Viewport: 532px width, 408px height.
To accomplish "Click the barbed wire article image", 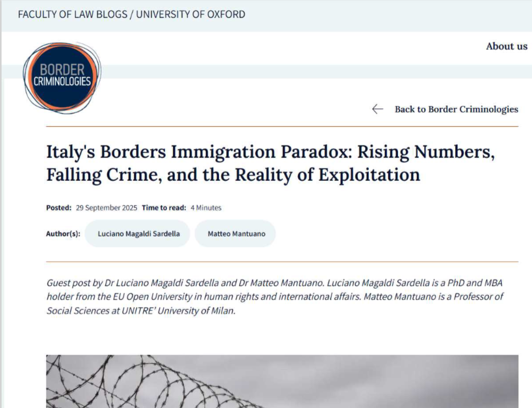I will coord(282,381).
